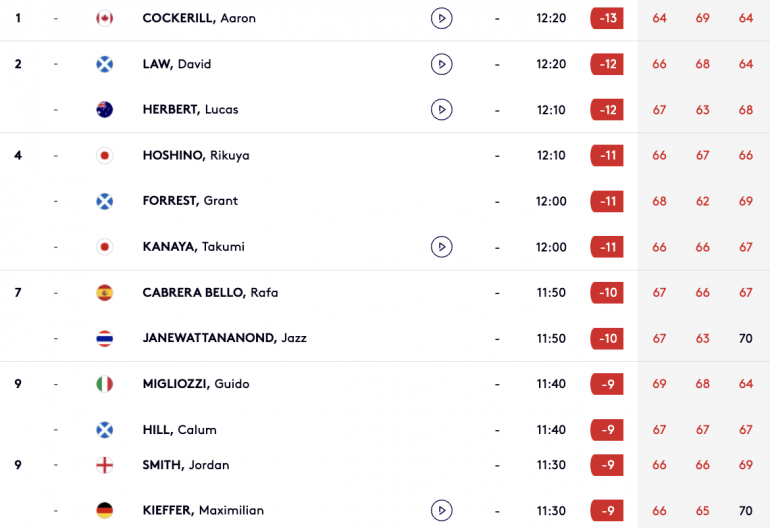Click the England flag beside Jordan Smith
The image size is (770, 528).
point(105,465)
